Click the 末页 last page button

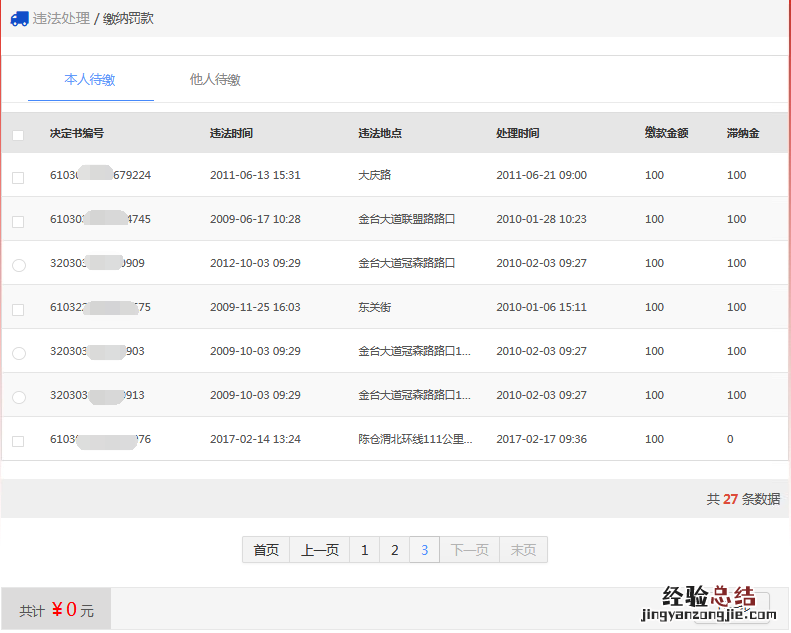(x=523, y=550)
